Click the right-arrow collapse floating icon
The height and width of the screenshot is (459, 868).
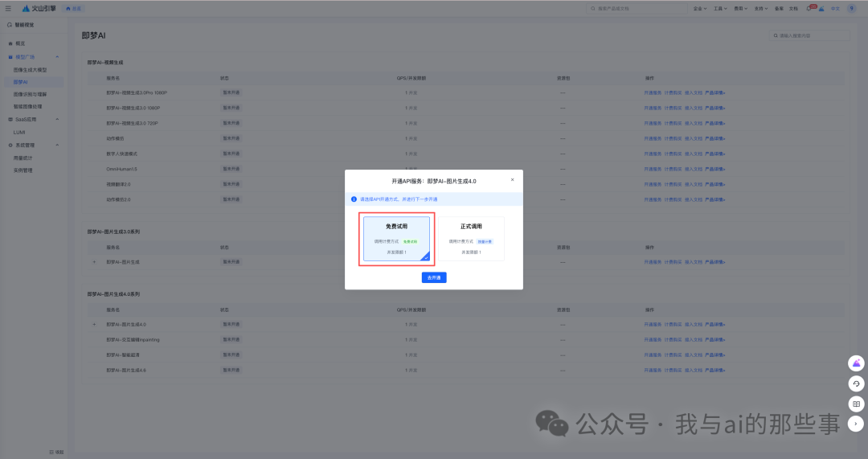[856, 424]
